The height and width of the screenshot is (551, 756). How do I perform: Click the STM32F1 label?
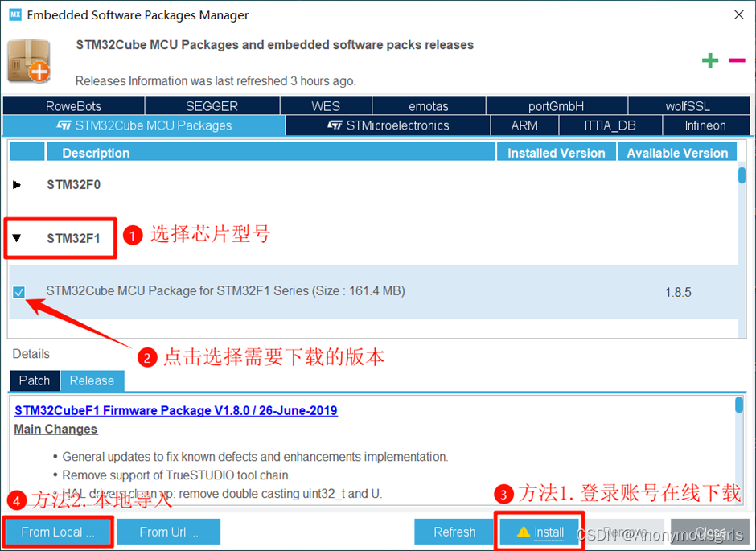click(x=74, y=238)
